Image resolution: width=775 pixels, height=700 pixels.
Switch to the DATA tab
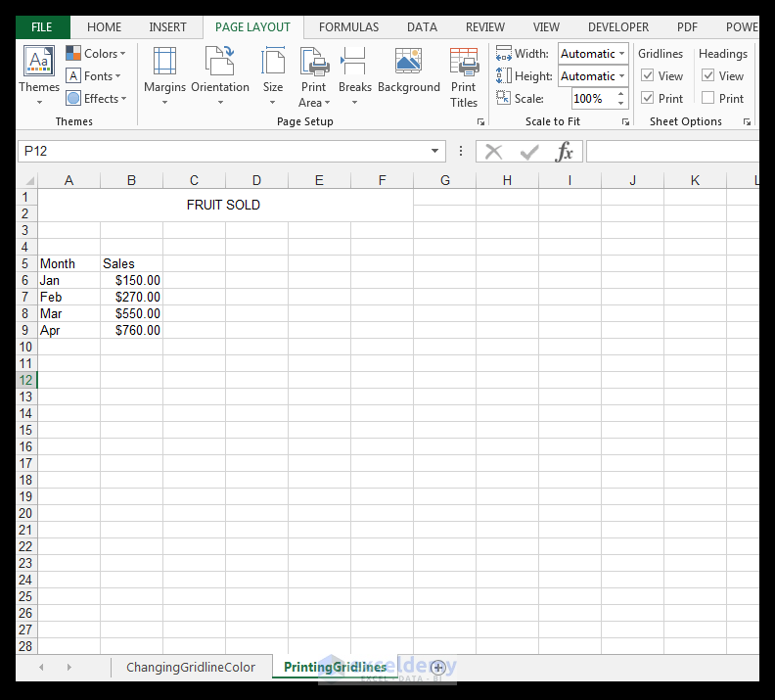422,27
